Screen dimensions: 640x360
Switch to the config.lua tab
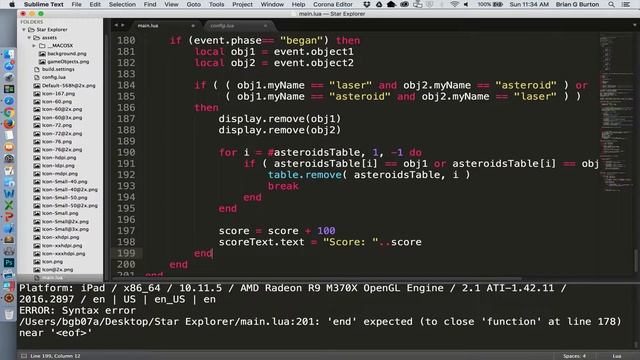tap(222, 26)
